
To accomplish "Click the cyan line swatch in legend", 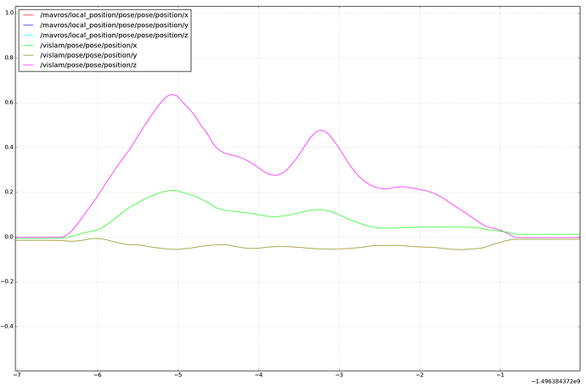I will [x=28, y=35].
